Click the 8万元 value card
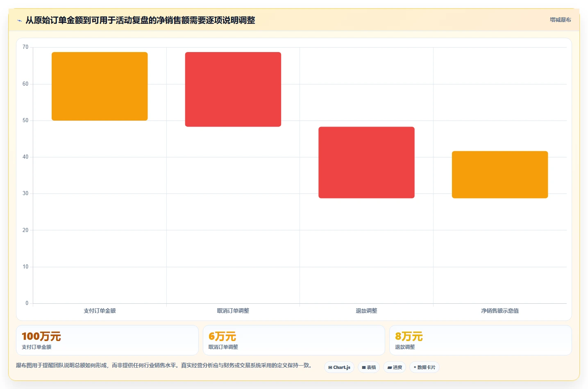The width and height of the screenshot is (588, 389). [x=480, y=340]
